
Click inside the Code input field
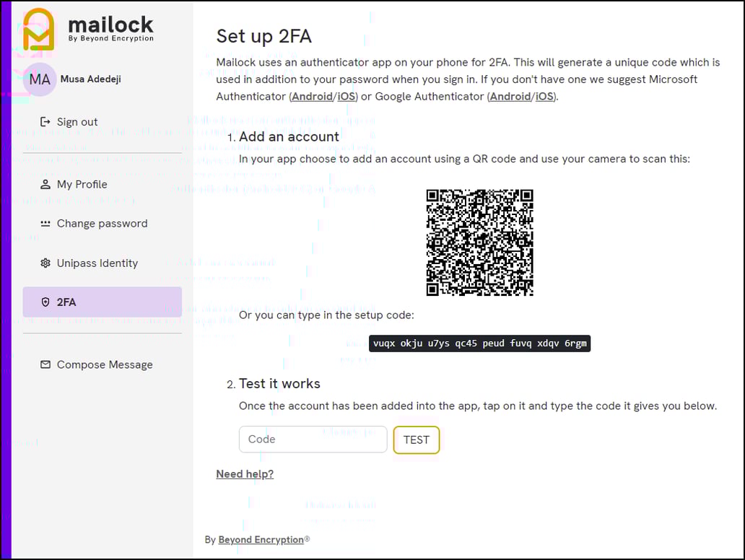313,439
